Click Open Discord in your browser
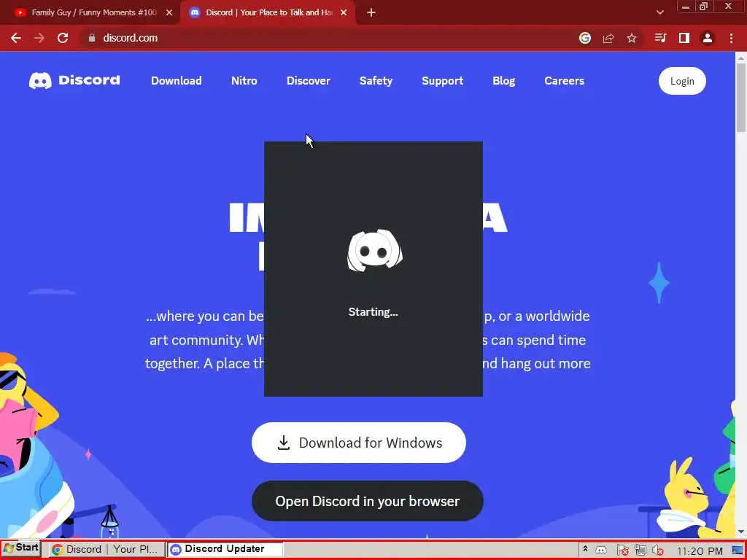This screenshot has width=747, height=560. pos(368,501)
